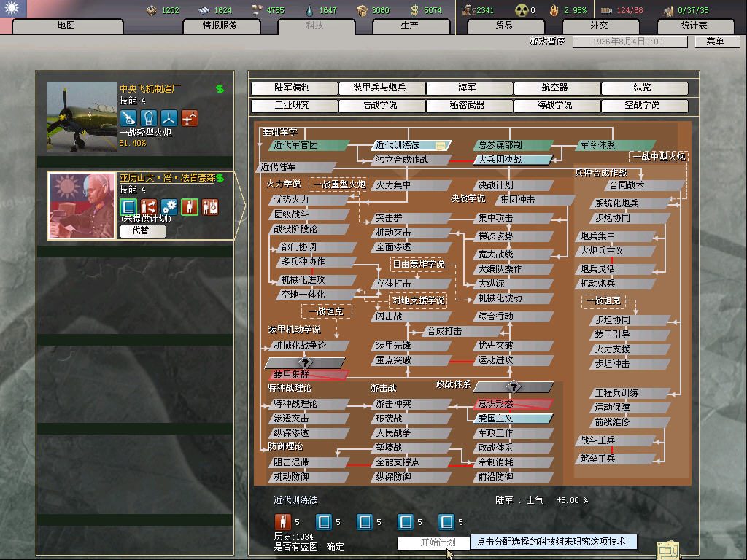
Task: Select the 大兵团决战 technology tile
Action: click(513, 160)
